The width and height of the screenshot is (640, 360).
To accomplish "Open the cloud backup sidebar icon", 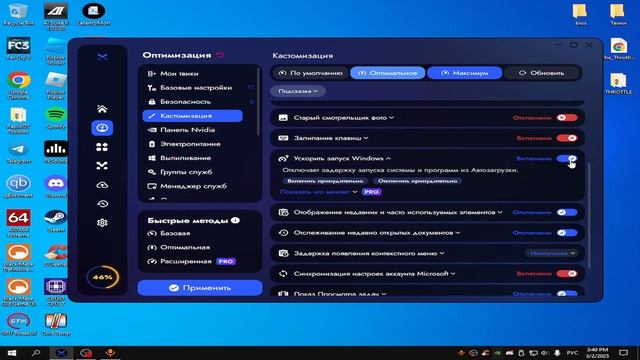I will pos(102,185).
